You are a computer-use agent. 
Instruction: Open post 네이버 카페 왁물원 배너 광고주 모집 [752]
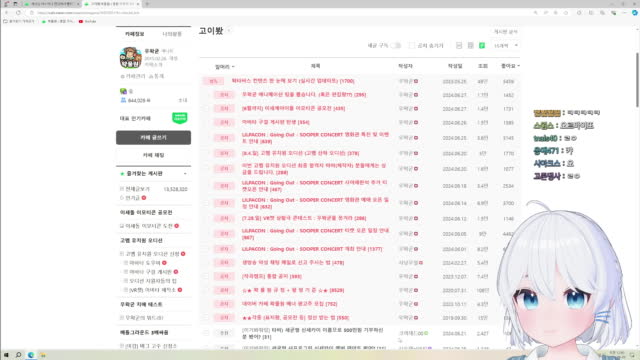(x=289, y=304)
